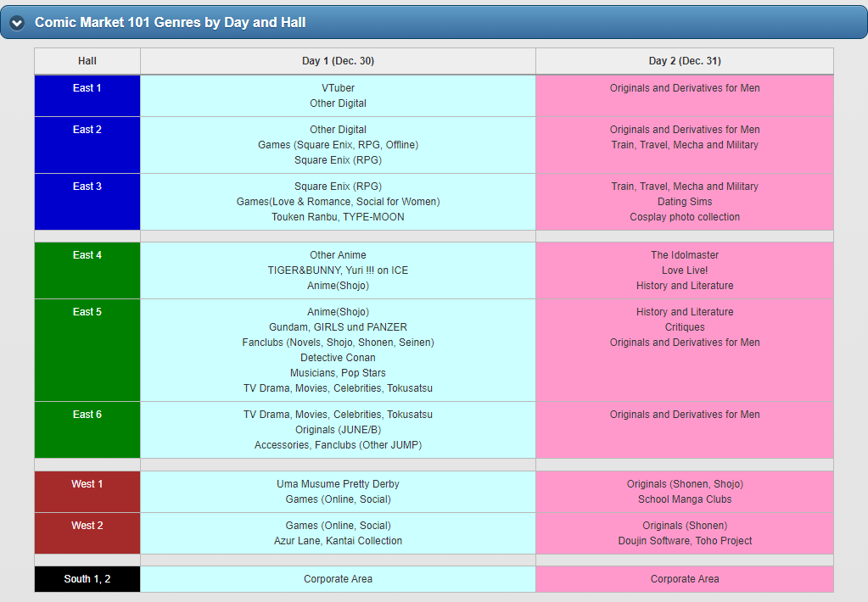The width and height of the screenshot is (868, 602).
Task: Click 'TV Drama, Movies, Celebrities, Tokusatsu' in East 6
Action: tap(338, 415)
